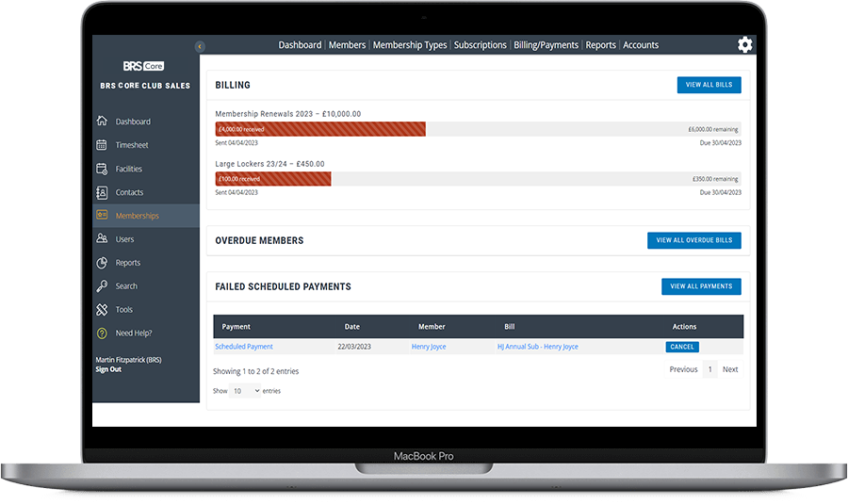Open the Scheduled Payment link
848x504 pixels.
click(244, 347)
